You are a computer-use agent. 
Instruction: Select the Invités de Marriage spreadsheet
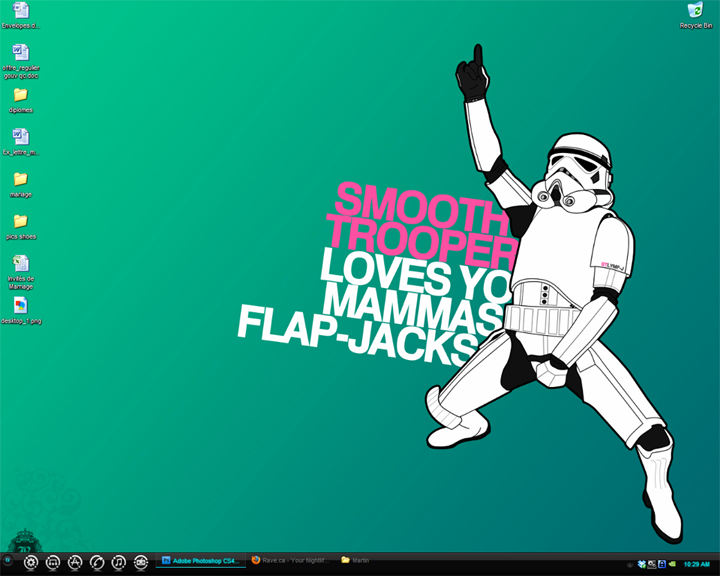tap(21, 272)
